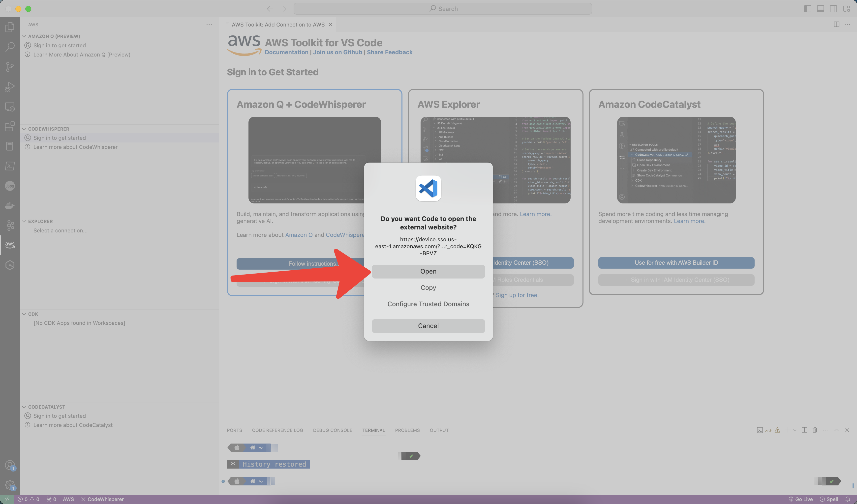
Task: Click Copy in the dialog
Action: pyautogui.click(x=428, y=287)
